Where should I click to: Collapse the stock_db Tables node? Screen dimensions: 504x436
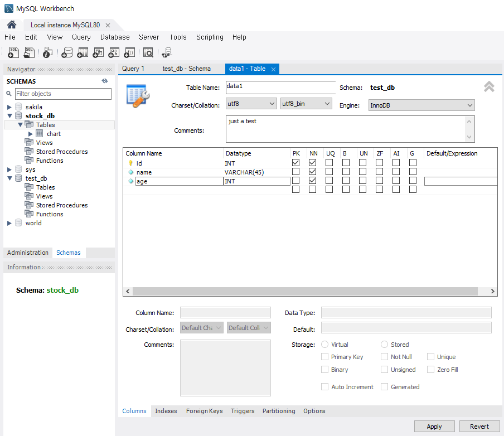tap(20, 125)
